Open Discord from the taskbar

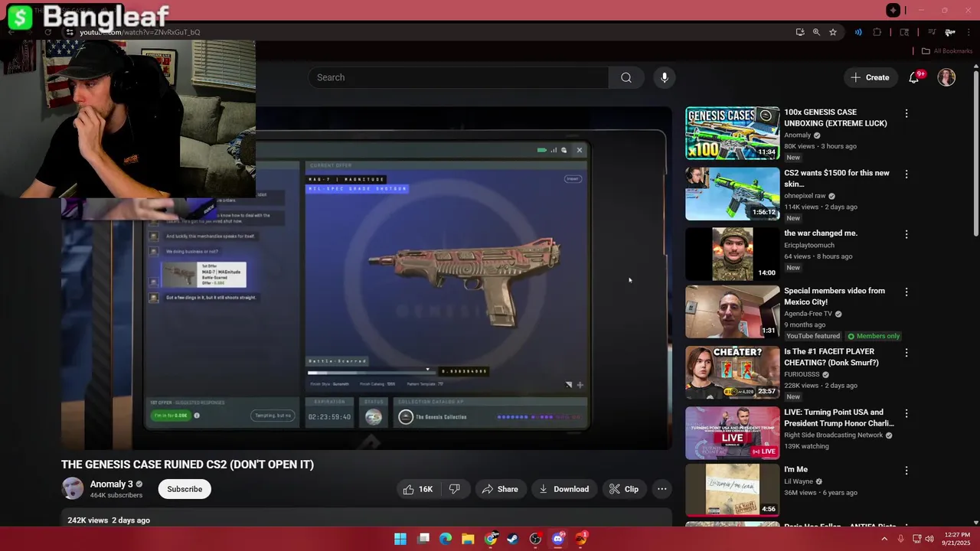[558, 539]
